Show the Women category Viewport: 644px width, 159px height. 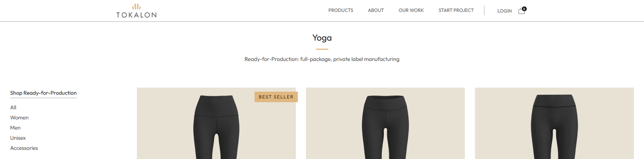[x=19, y=118]
